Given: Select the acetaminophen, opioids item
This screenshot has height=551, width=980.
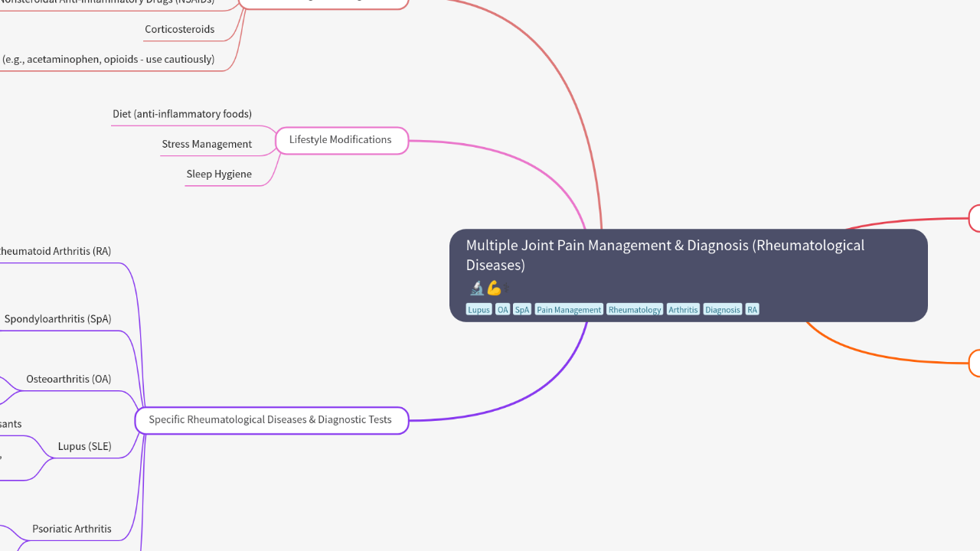Looking at the screenshot, I should 107,59.
